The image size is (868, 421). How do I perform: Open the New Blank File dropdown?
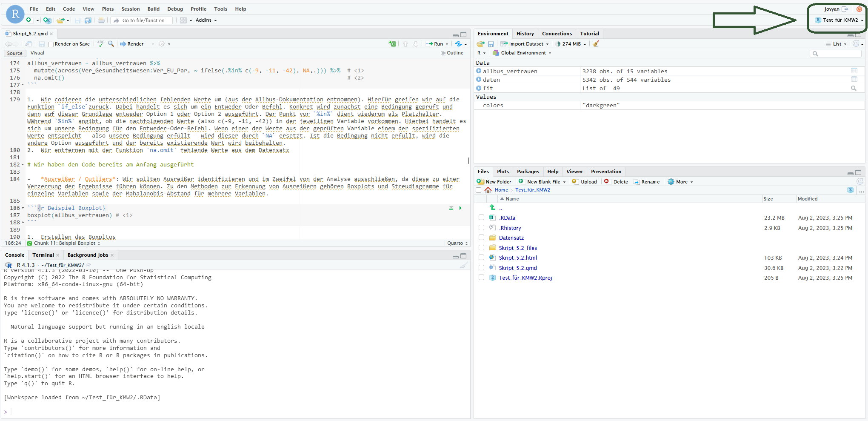[542, 182]
